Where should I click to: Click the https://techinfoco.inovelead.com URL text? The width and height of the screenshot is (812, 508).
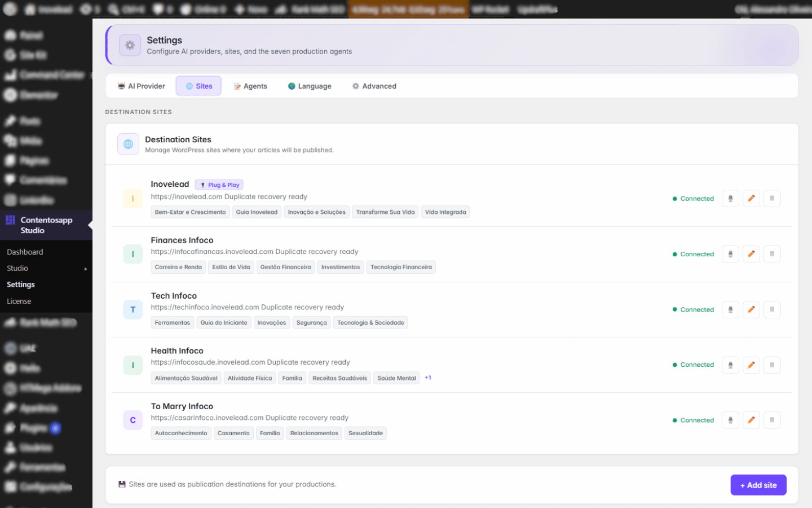pos(205,307)
